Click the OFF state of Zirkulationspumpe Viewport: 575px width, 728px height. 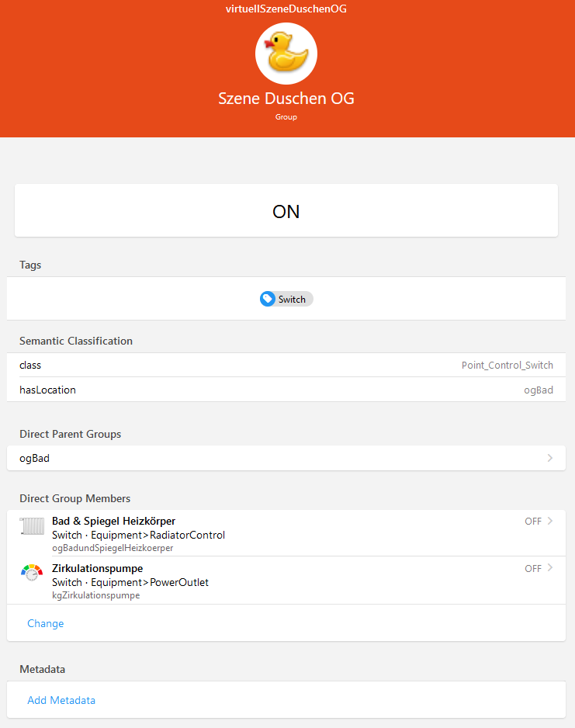[x=532, y=569]
